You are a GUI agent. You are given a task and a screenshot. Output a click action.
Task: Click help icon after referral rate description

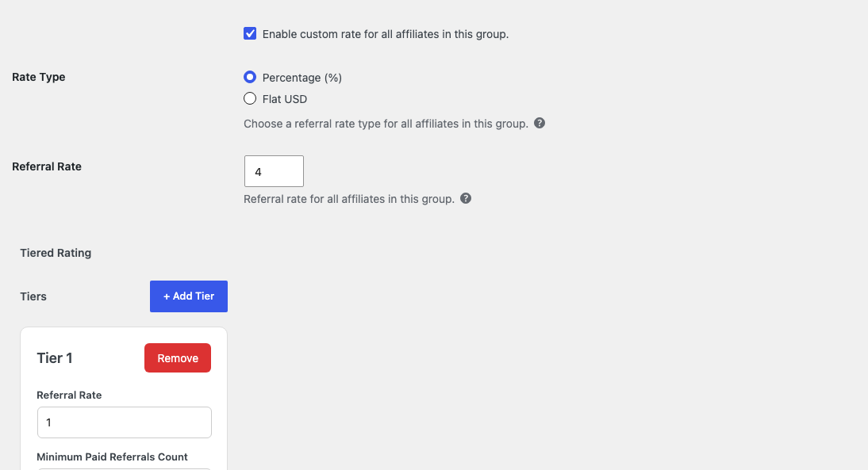point(466,198)
